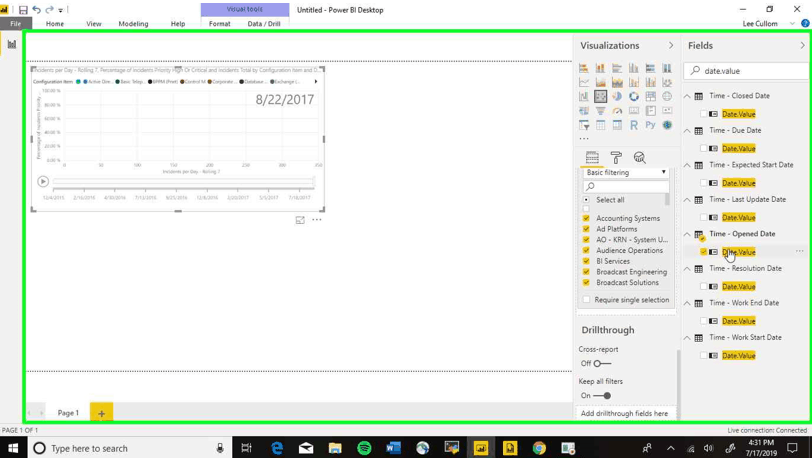
Task: Enable Require single selection checkbox
Action: (x=586, y=299)
